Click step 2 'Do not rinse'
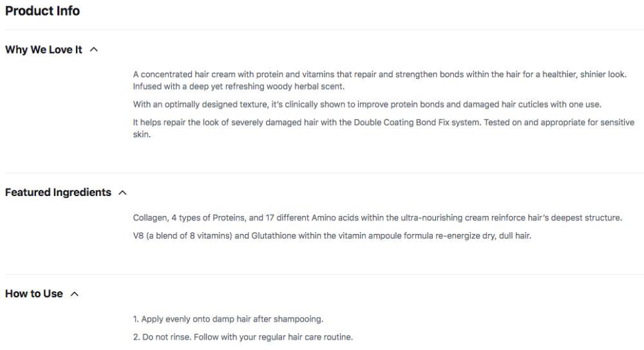 point(243,337)
